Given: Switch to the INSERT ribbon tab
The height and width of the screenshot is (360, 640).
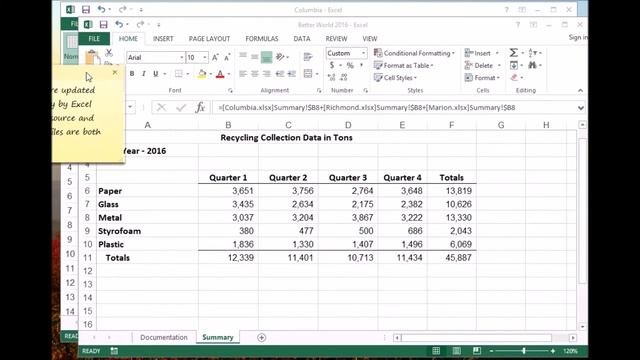Looking at the screenshot, I should [163, 38].
